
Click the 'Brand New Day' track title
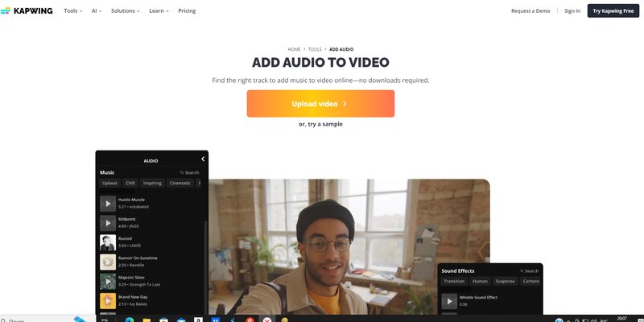tap(133, 297)
